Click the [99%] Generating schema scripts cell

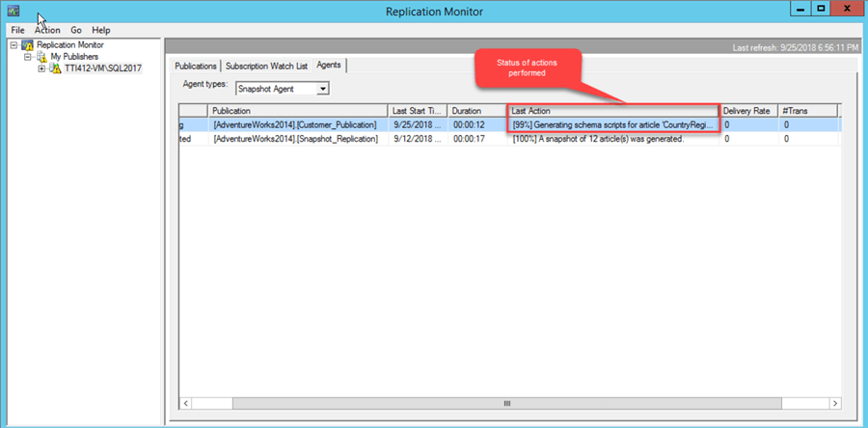(x=613, y=125)
